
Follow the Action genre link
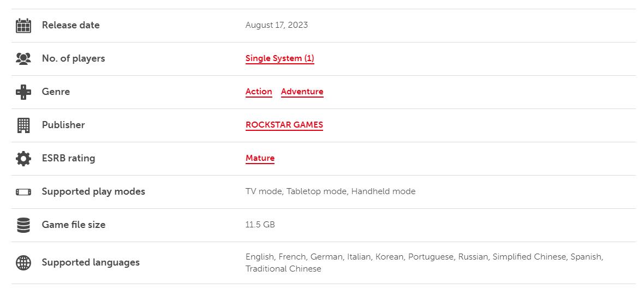259,92
